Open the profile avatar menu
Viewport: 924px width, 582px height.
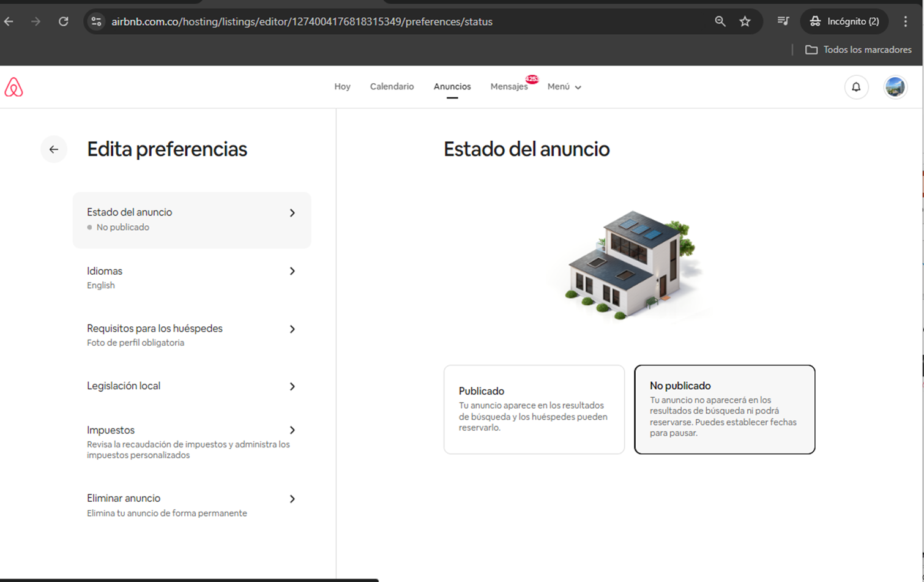[x=895, y=87]
